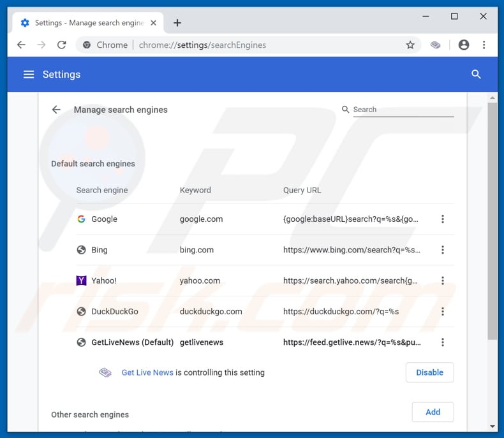Maximize the Chrome window
Viewport: 504px width, 438px height.
454,16
